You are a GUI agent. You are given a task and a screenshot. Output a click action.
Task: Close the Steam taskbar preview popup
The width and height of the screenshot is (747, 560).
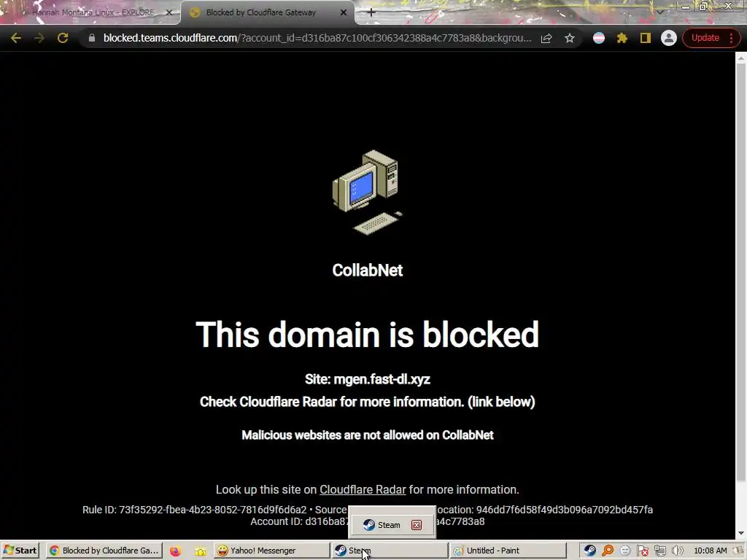point(417,525)
